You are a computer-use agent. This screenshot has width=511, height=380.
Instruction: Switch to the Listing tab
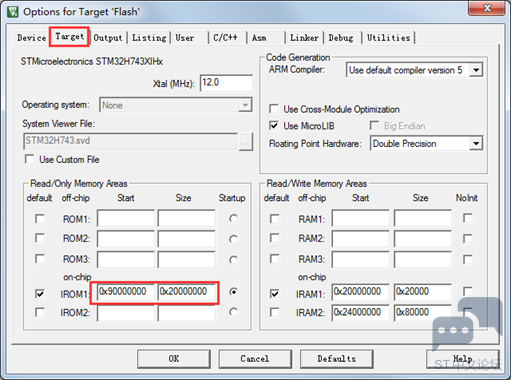tap(149, 38)
